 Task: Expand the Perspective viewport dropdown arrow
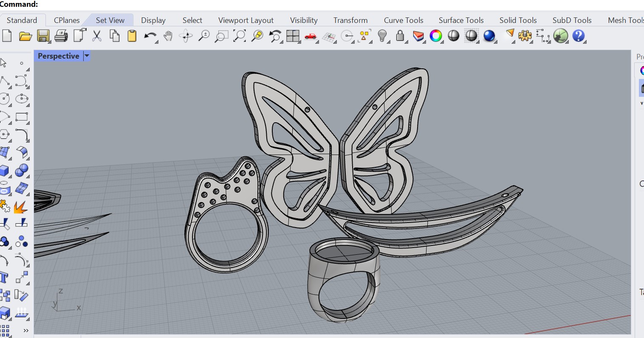click(87, 56)
